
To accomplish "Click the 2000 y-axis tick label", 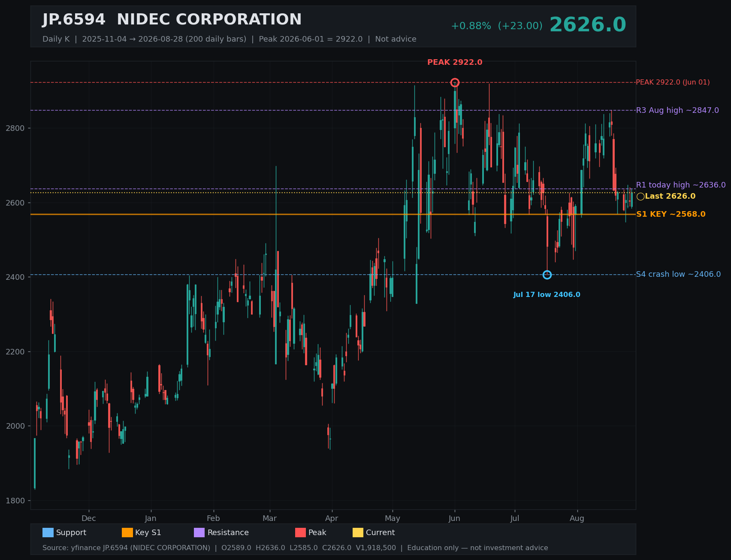I will [16, 426].
